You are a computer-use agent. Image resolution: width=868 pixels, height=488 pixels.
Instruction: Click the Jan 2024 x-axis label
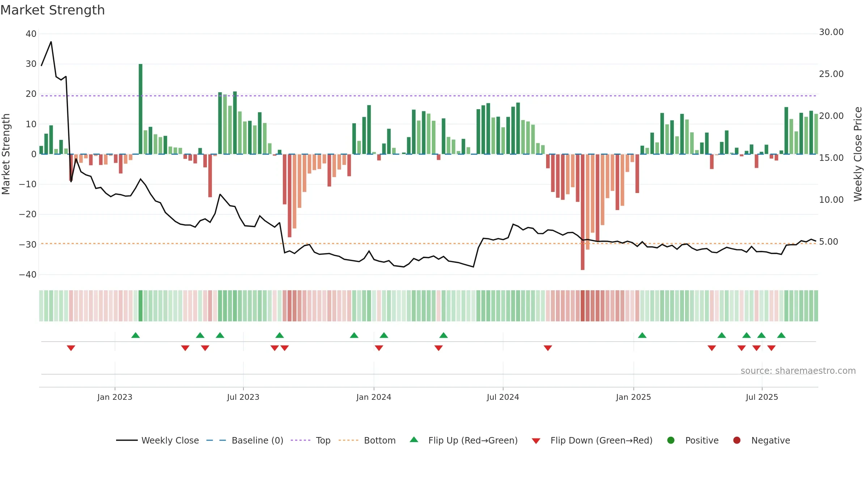(374, 397)
